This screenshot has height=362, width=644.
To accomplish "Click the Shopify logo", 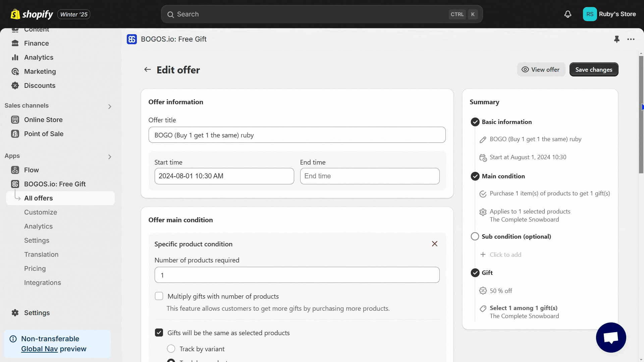I will coord(32,14).
